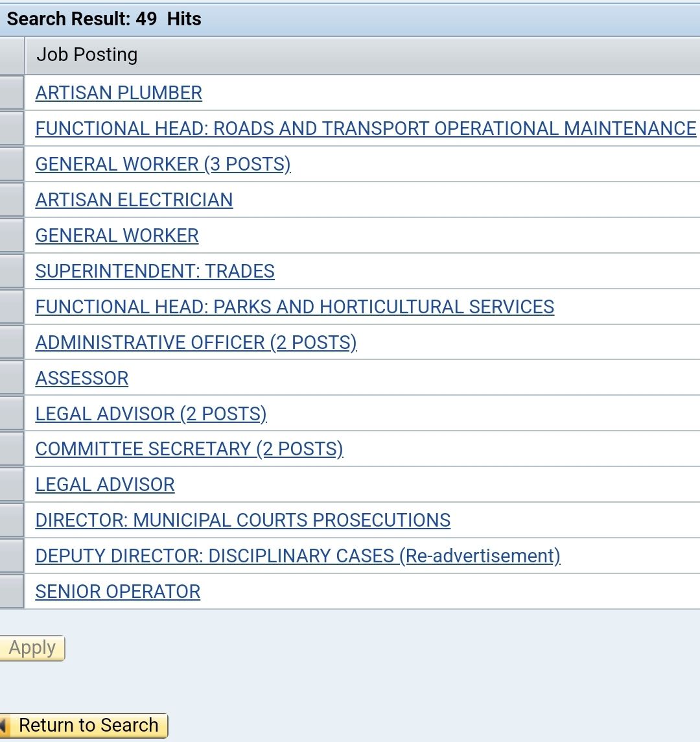Viewport: 700px width, 742px height.
Task: Open the FUNCTIONAL HEAD: ROADS AND TRANSPORT posting
Action: (x=365, y=128)
